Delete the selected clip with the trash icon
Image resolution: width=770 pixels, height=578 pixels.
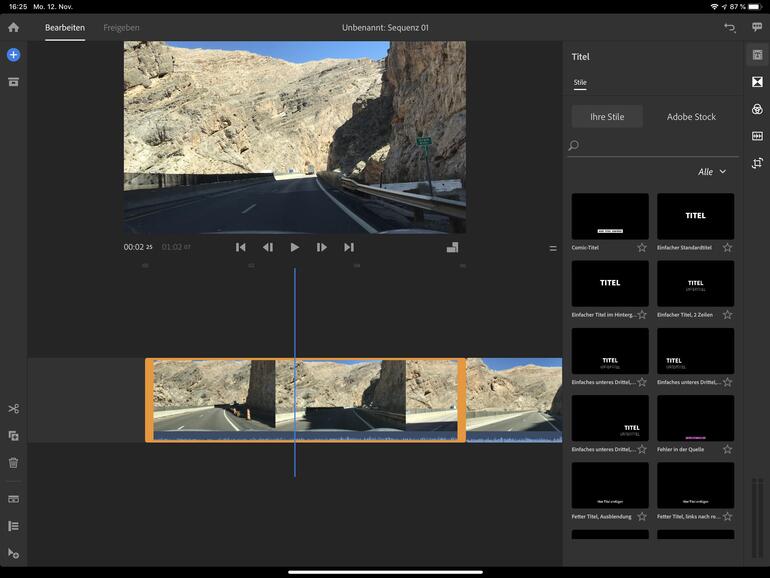(13, 463)
